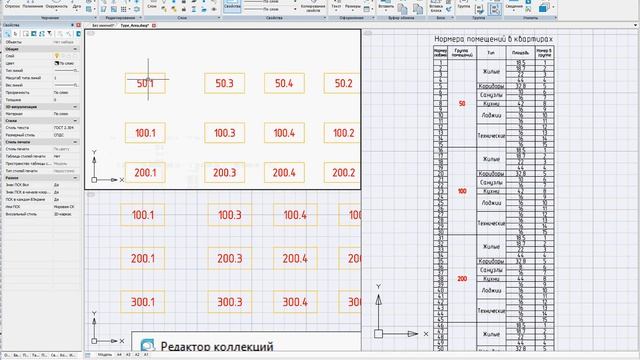This screenshot has height=360, width=640.
Task: Click the Вставить paste button
Action: click(386, 6)
